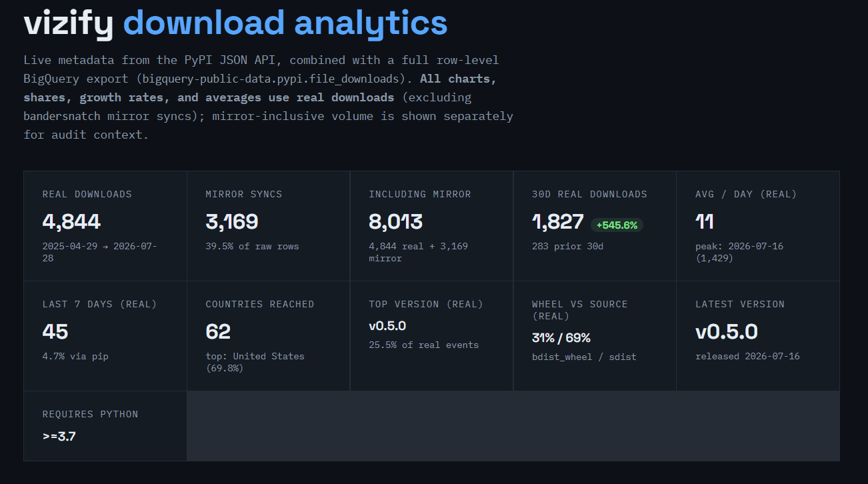Click the 'Top Version (Real)' label
The width and height of the screenshot is (868, 484).
click(x=426, y=304)
